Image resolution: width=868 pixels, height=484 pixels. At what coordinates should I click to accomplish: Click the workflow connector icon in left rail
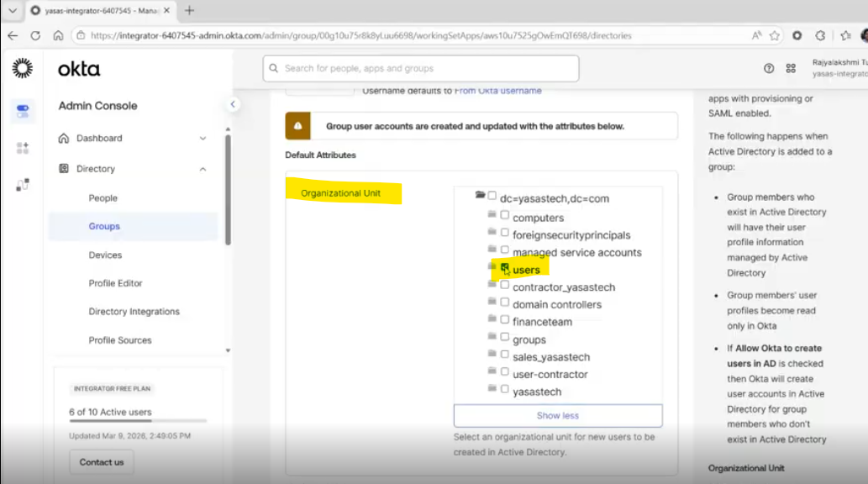tap(23, 185)
